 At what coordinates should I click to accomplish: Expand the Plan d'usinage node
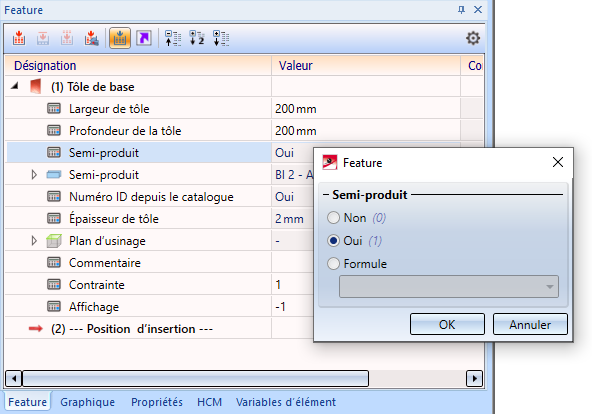(x=34, y=241)
